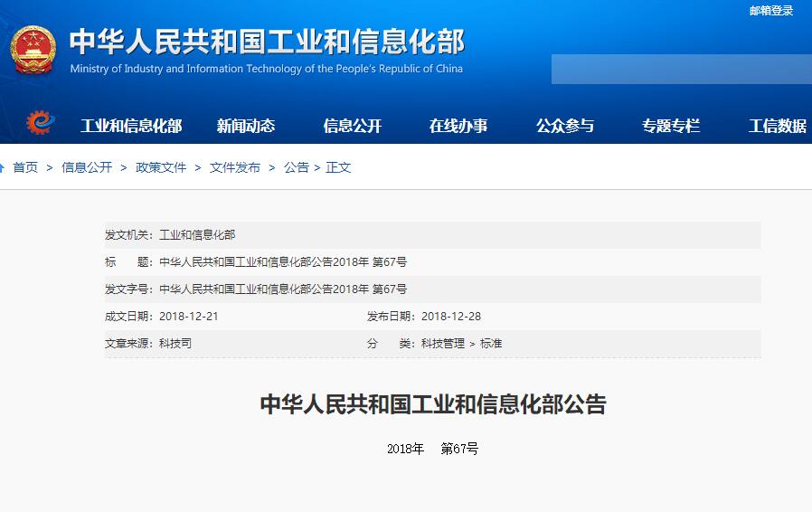
Task: Go to 公告 in the breadcrumb
Action: [x=297, y=167]
